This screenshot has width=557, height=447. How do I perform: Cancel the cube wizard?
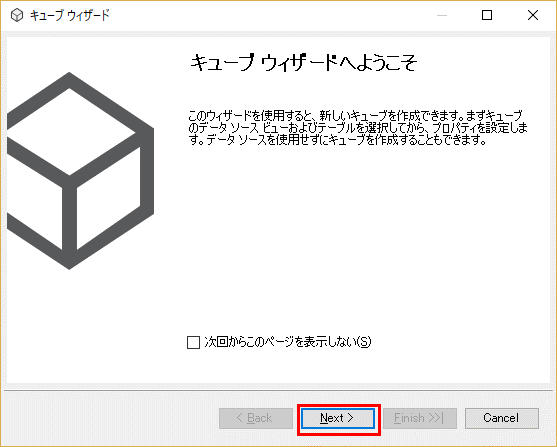[x=502, y=418]
